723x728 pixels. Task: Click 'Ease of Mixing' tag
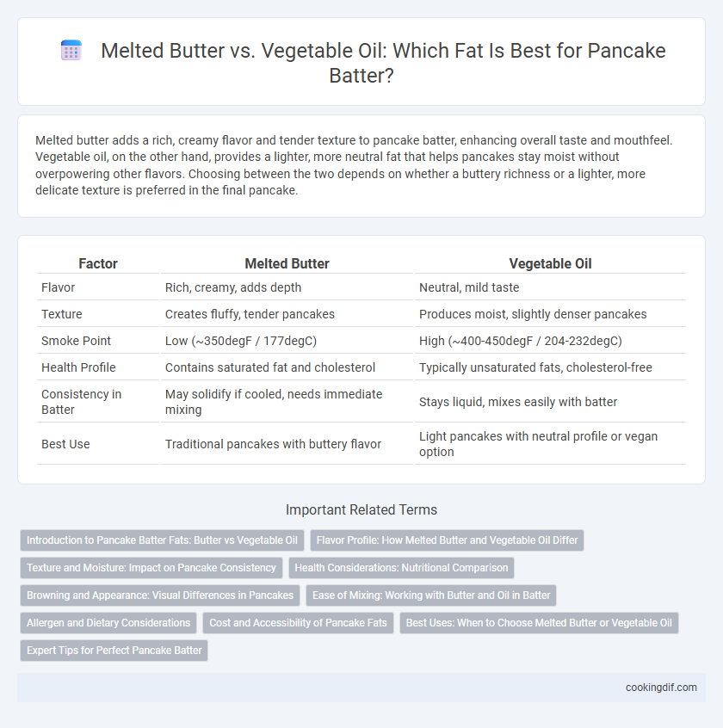click(x=431, y=595)
